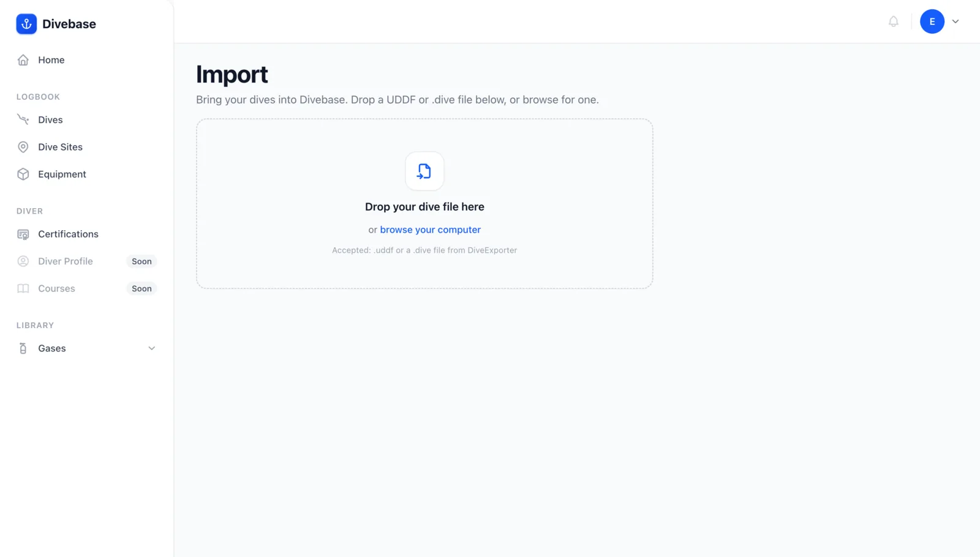980x557 pixels.
Task: Expand the Gases submenu chevron
Action: [151, 348]
